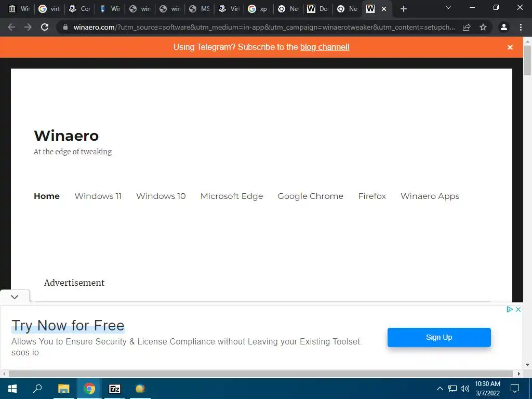Open a new tab with the plus button
This screenshot has width=532, height=399.
coord(403,9)
